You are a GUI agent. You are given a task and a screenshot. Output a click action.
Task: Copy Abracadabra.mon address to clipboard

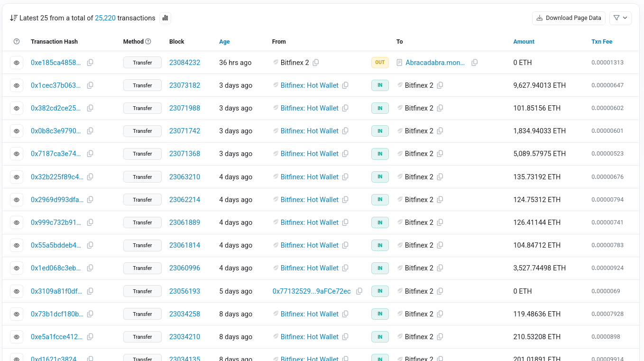point(474,63)
